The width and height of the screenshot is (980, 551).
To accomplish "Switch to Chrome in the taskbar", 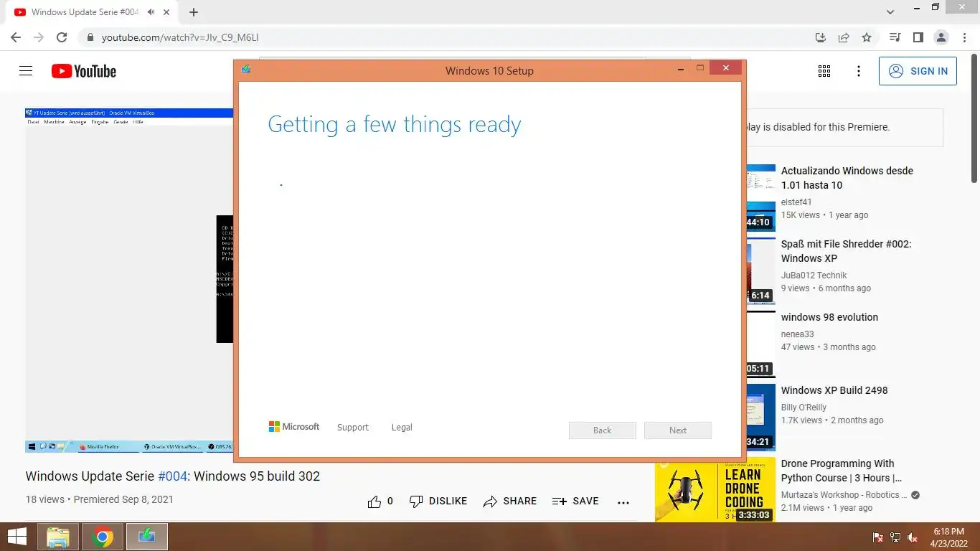I will point(103,537).
